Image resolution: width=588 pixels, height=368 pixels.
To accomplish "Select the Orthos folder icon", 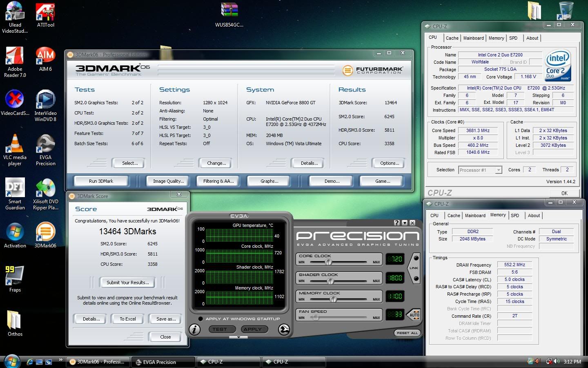I will (15, 324).
